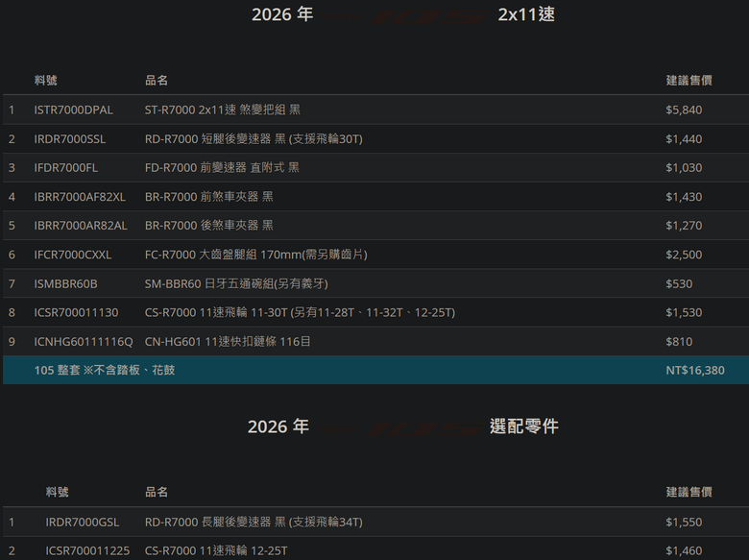This screenshot has width=749, height=560.
Task: Click the $1,440 price
Action: point(684,139)
